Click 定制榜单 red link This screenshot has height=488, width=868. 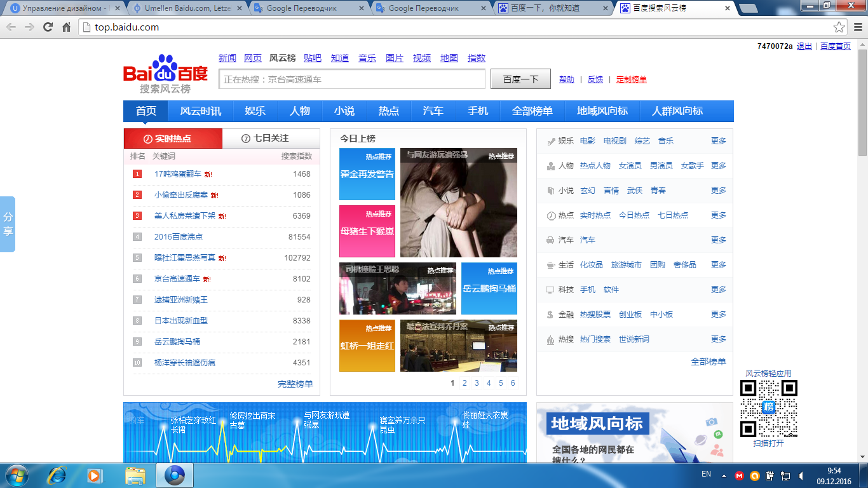click(x=632, y=79)
